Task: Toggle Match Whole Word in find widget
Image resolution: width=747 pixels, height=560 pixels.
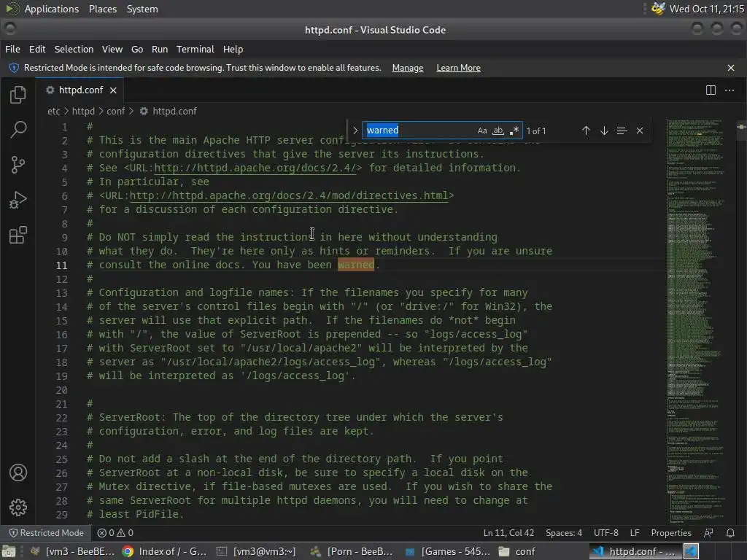Action: point(498,131)
